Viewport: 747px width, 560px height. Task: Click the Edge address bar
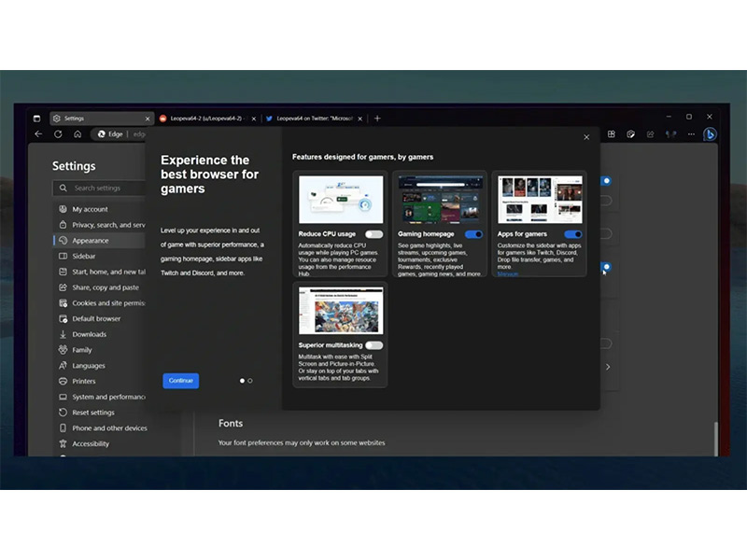point(120,134)
